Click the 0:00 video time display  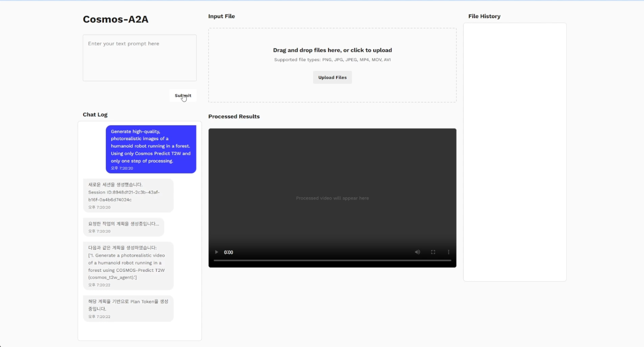[x=228, y=252]
